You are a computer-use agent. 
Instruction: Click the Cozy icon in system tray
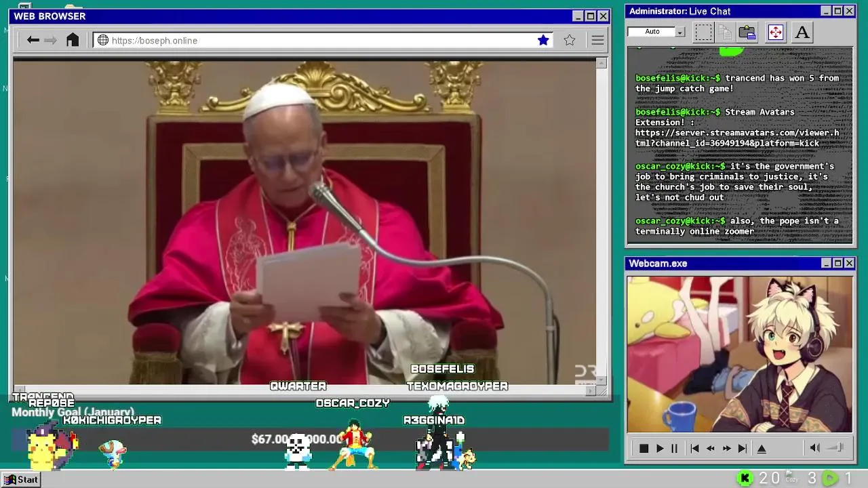tap(791, 478)
